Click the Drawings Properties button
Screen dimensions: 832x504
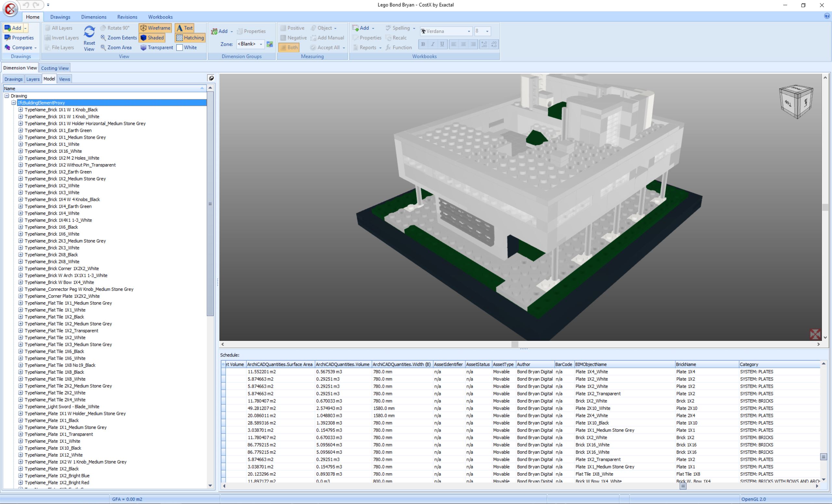click(19, 38)
